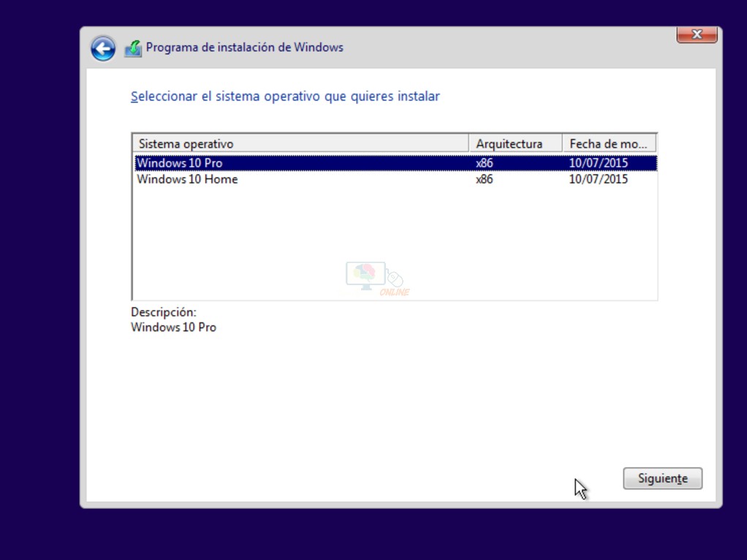747x560 pixels.
Task: Click x86 architecture in Windows 10 Home row
Action: (484, 179)
